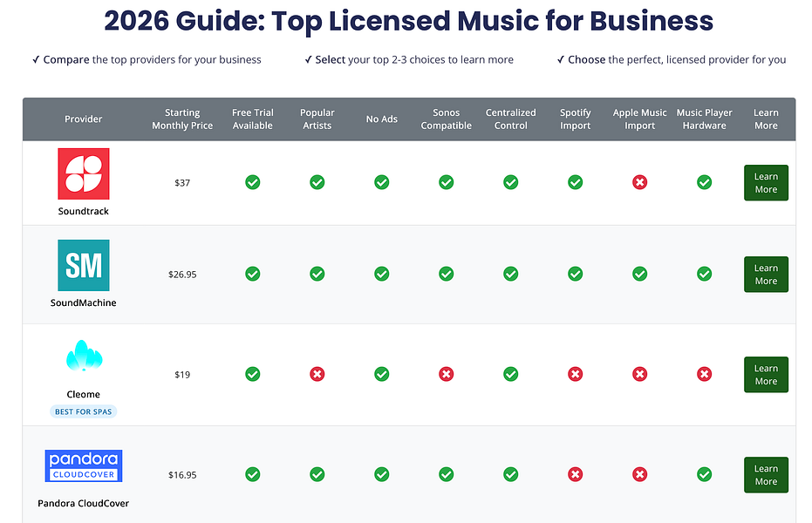Viewport: 812px width, 523px height.
Task: Open the Cleome provider name link
Action: 84,394
